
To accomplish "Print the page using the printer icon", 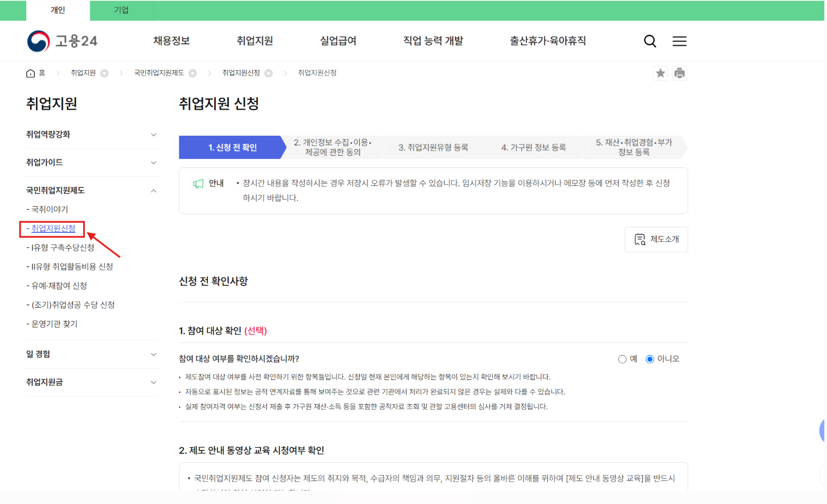I will coord(680,72).
